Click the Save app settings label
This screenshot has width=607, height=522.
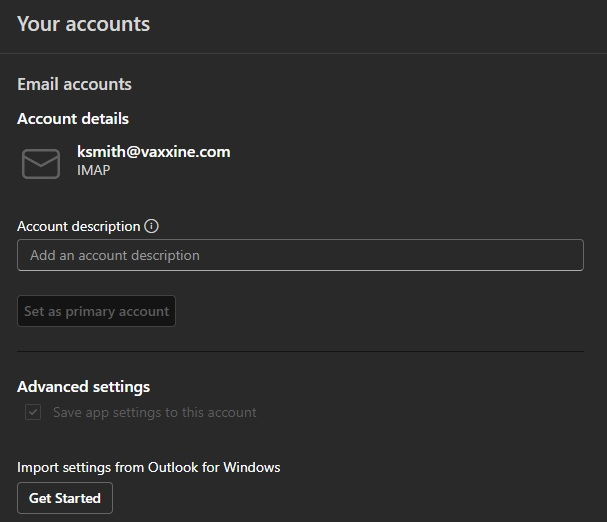[154, 412]
